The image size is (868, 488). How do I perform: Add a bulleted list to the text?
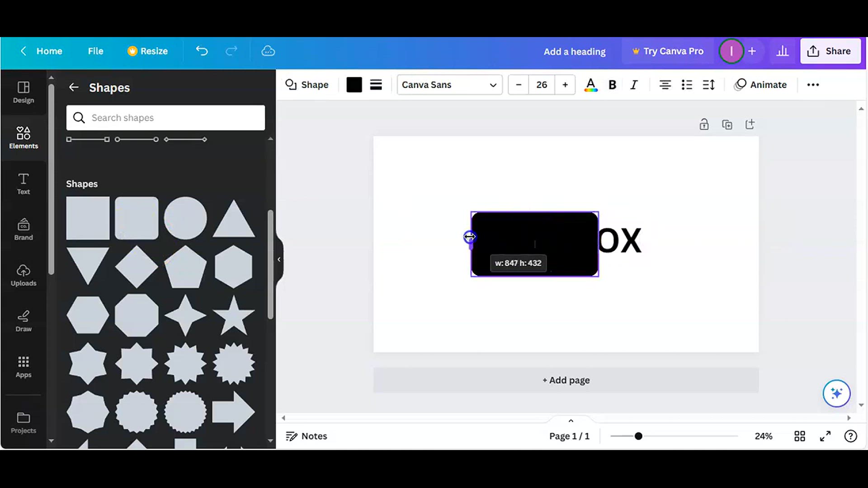tap(687, 84)
